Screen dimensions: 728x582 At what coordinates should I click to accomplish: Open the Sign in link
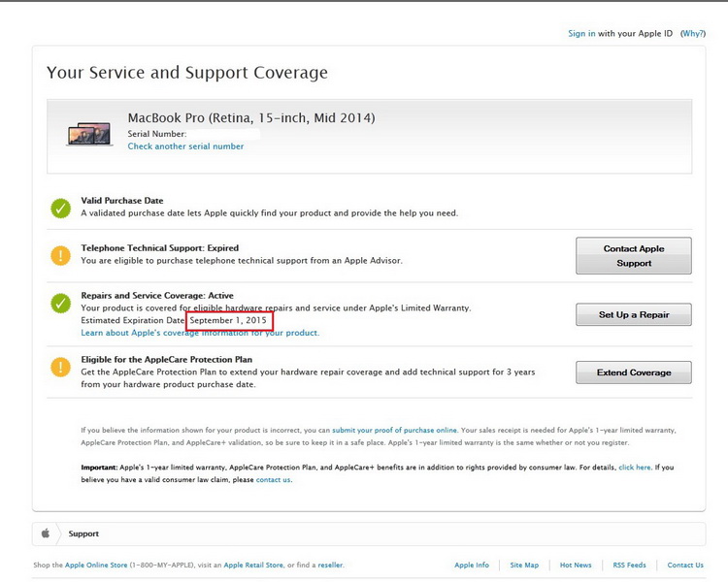coord(581,33)
